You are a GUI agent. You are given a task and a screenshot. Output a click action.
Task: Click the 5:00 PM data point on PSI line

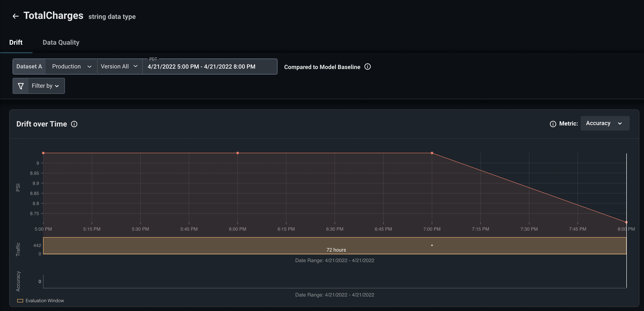point(43,153)
